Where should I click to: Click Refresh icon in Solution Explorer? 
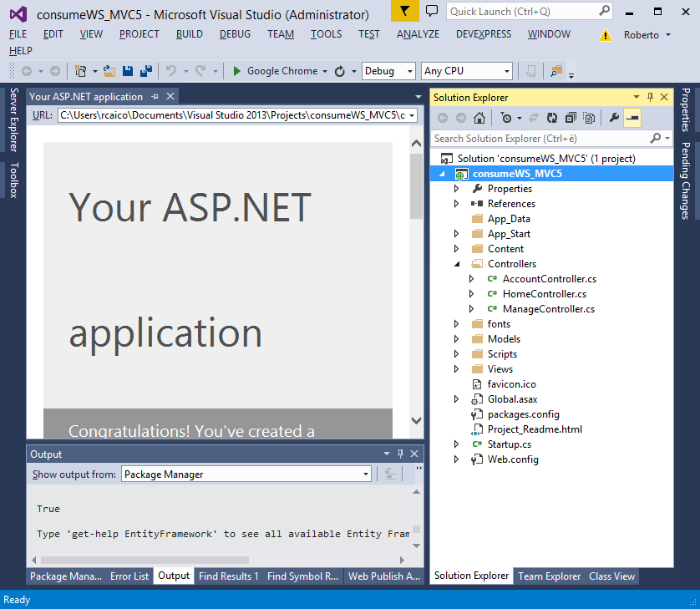(552, 118)
